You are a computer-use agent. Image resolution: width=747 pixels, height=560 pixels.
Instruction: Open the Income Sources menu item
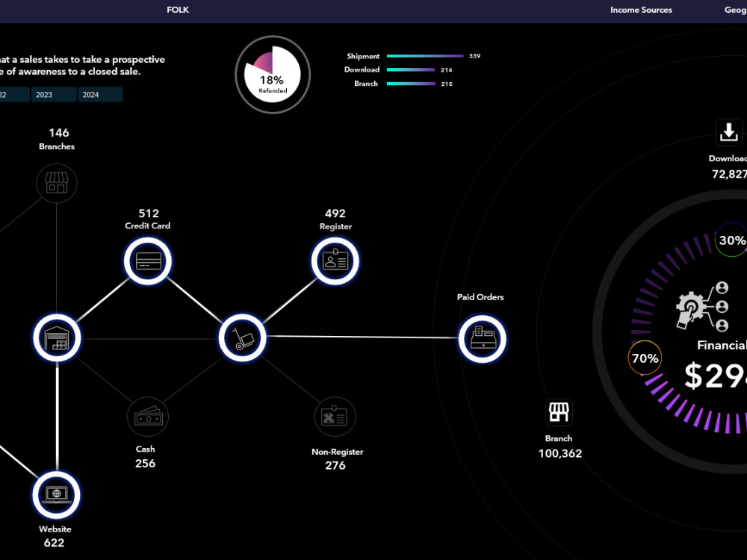(641, 10)
